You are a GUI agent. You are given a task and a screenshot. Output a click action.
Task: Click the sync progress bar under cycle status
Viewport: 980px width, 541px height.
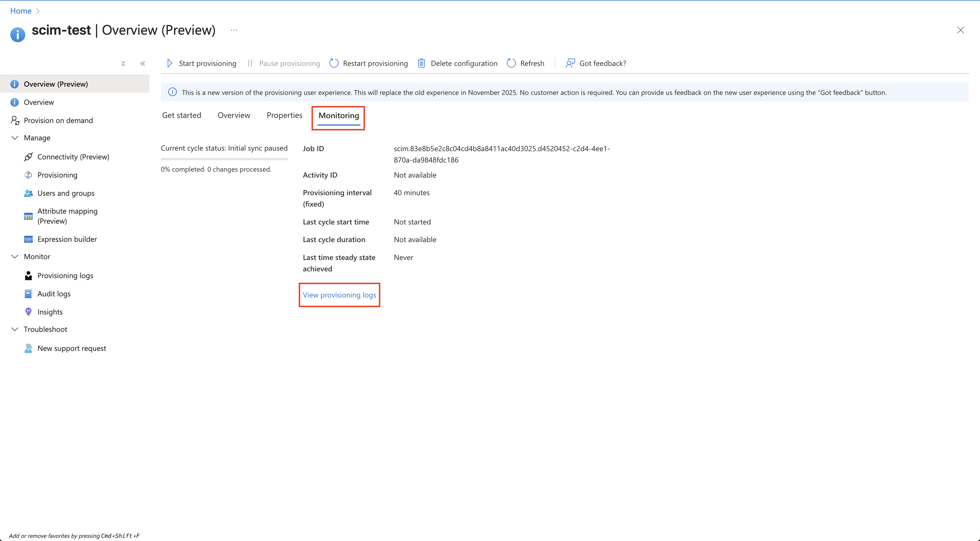point(224,159)
